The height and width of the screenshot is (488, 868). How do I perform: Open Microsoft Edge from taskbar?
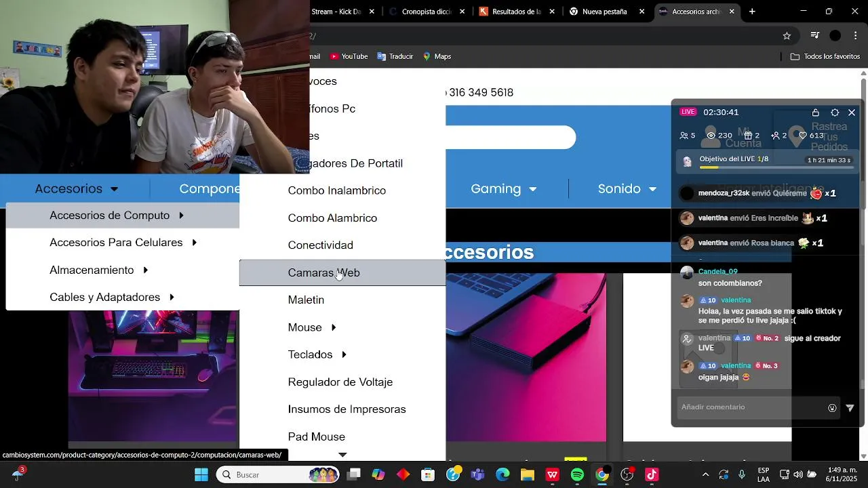tap(502, 475)
